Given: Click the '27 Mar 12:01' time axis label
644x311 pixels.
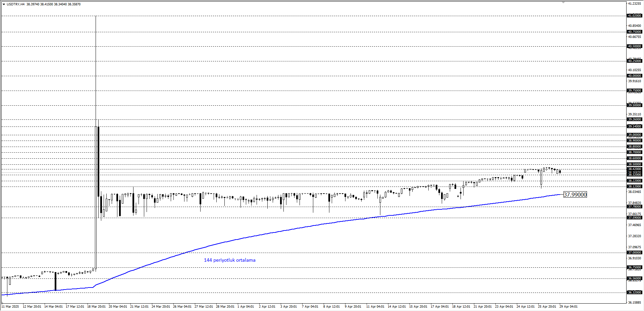Looking at the screenshot, I should pyautogui.click(x=204, y=307).
